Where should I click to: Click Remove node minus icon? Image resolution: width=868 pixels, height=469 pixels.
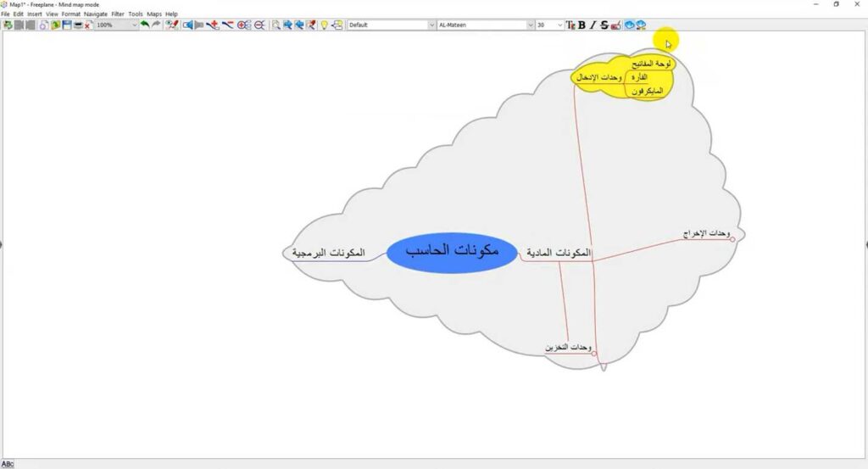coord(227,25)
